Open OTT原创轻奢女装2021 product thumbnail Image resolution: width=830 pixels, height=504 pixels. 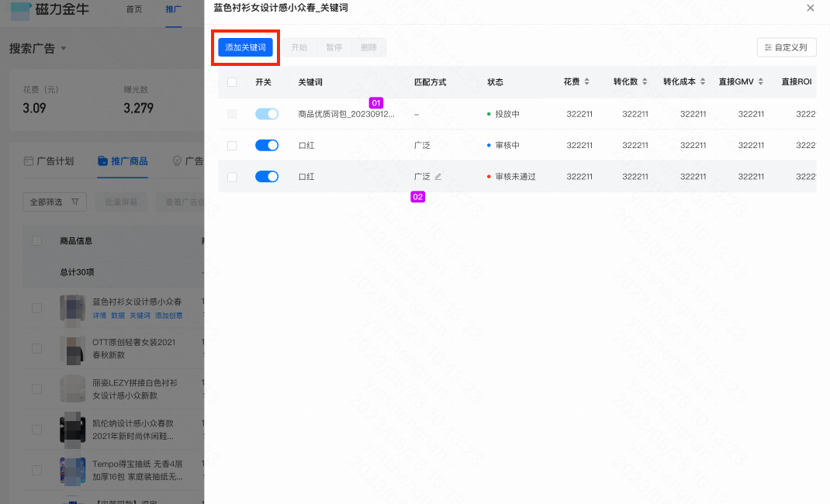(72, 349)
